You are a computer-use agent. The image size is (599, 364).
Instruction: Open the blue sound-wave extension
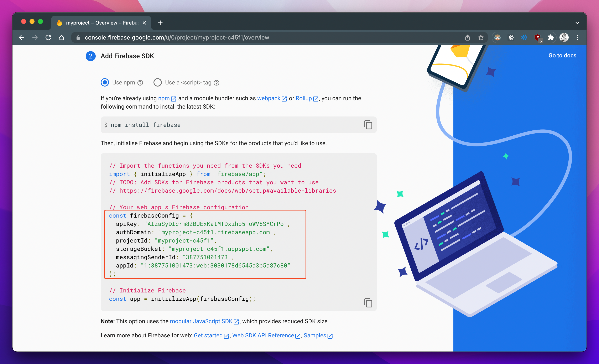[524, 37]
